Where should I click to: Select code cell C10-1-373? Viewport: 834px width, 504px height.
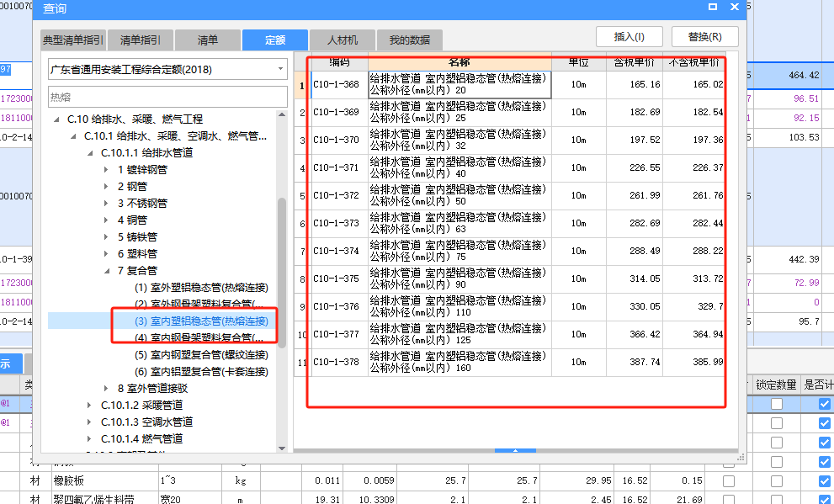(x=339, y=223)
